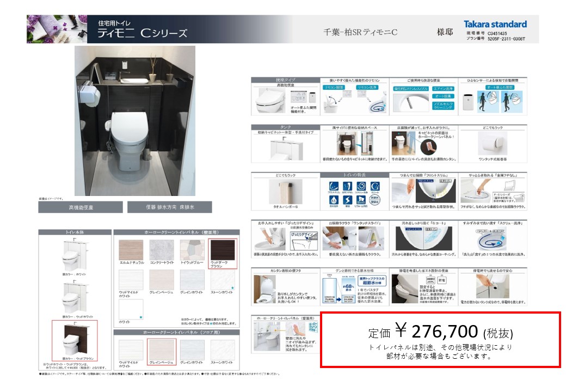Viewport: 566px width, 392px height.
Task: Click the 定価 ¥276,700 price box
Action: coord(440,340)
